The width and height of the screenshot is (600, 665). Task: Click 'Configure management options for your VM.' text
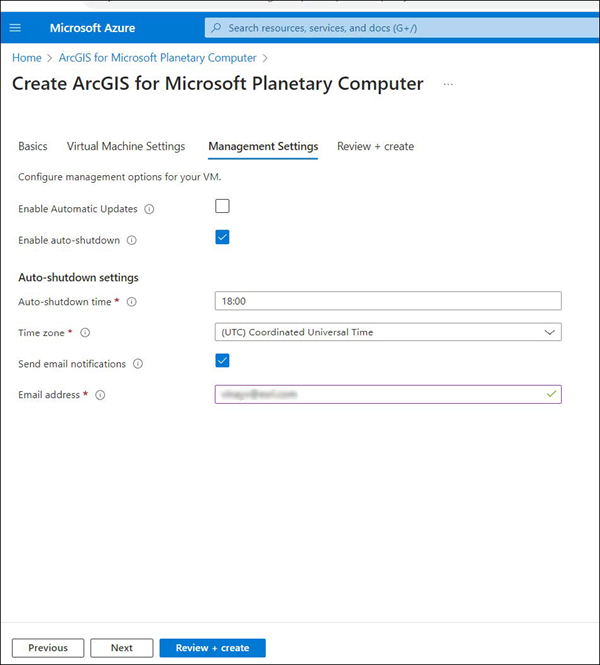coord(120,177)
